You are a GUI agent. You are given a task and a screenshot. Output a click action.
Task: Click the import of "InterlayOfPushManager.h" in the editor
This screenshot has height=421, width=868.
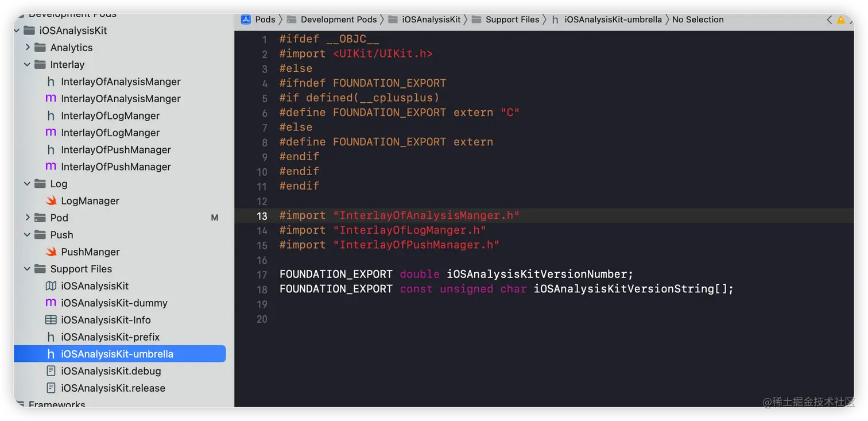(x=390, y=245)
